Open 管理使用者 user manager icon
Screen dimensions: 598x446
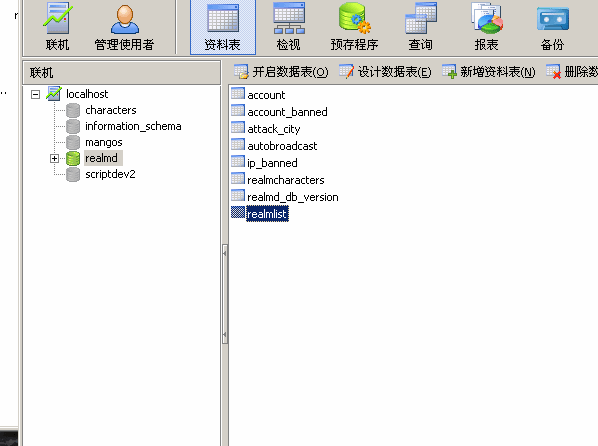click(x=124, y=27)
